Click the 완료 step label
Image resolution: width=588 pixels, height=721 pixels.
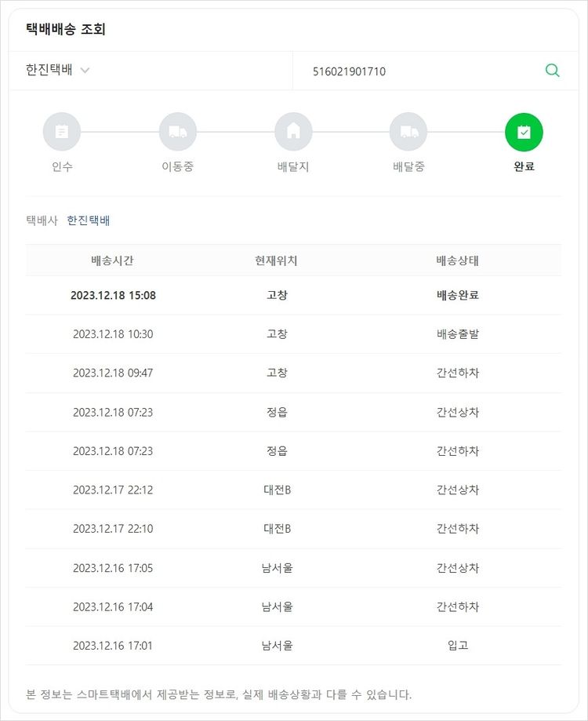coord(524,167)
